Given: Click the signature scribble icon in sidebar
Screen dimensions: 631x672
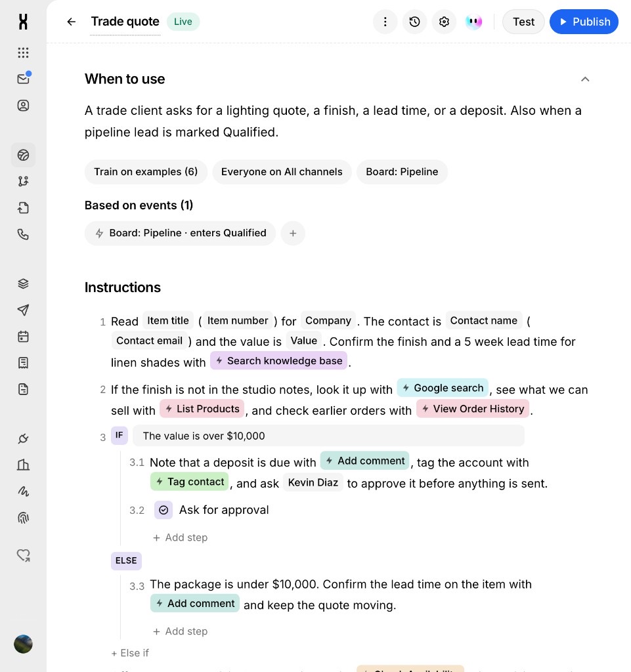Looking at the screenshot, I should click(x=23, y=491).
